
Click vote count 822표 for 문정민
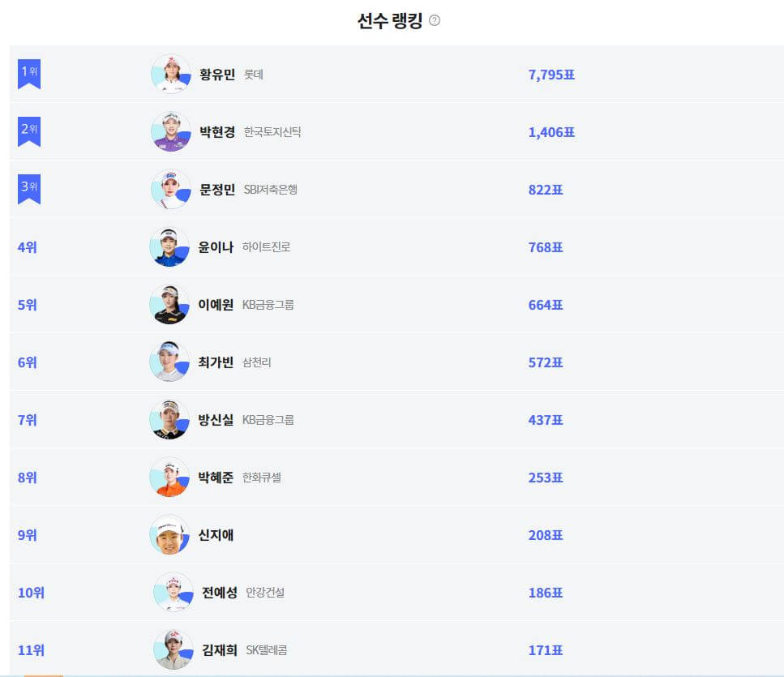pos(545,190)
